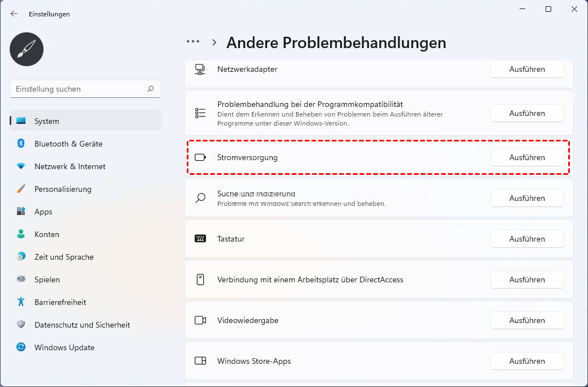Viewport: 588px width, 387px height.
Task: Click the magnifier icon for Suche und Indizierung
Action: pyautogui.click(x=200, y=198)
